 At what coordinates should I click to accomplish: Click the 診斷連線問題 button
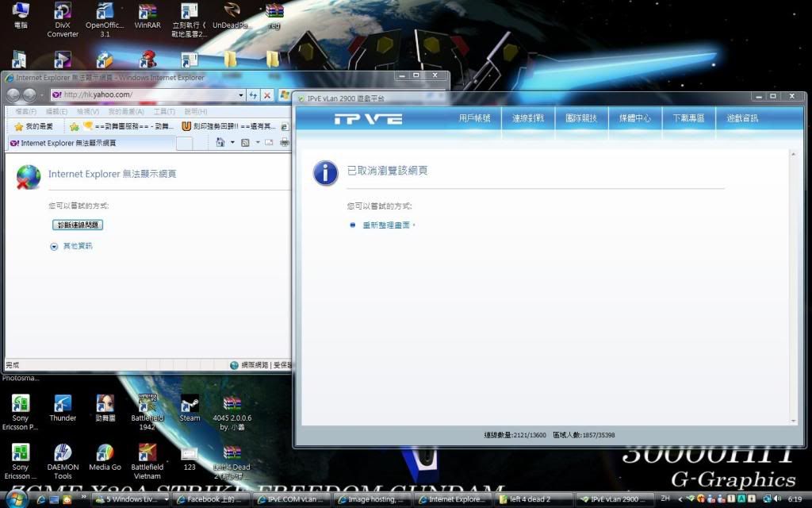click(78, 225)
